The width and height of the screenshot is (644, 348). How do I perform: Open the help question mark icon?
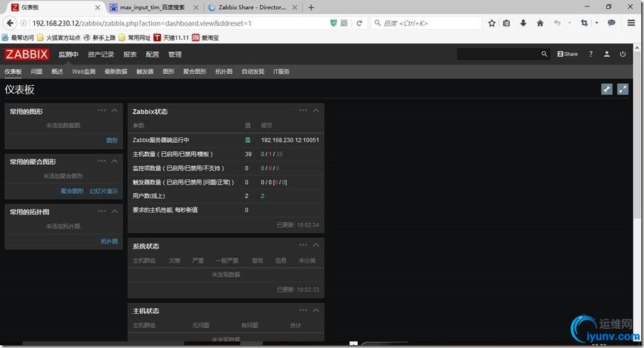(x=591, y=54)
